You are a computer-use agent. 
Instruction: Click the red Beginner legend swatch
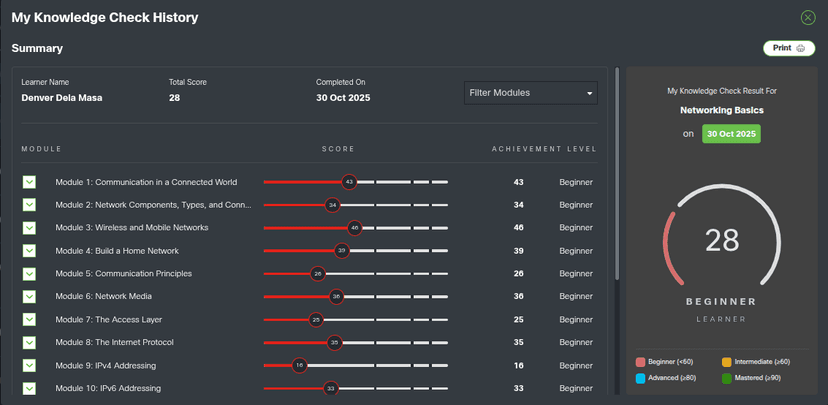click(639, 361)
